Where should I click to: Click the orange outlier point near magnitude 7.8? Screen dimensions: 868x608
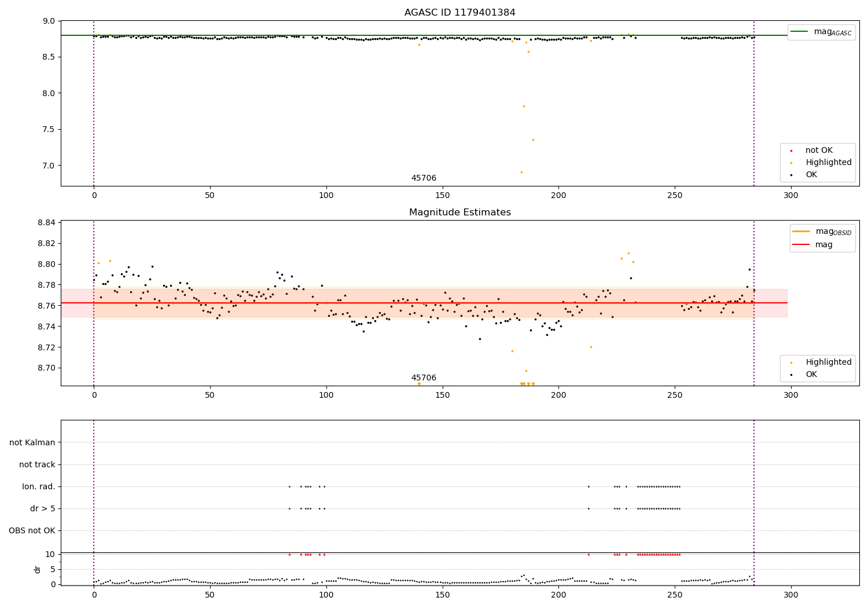click(524, 106)
